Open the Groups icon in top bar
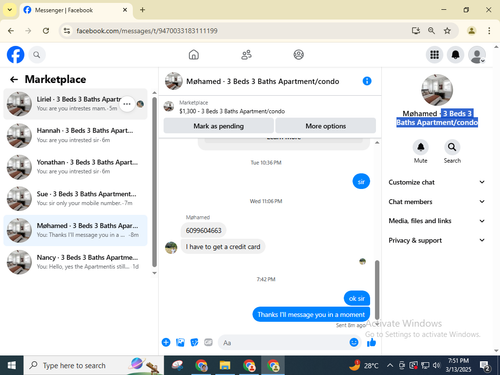Image resolution: width=500 pixels, height=375 pixels. 298,55
